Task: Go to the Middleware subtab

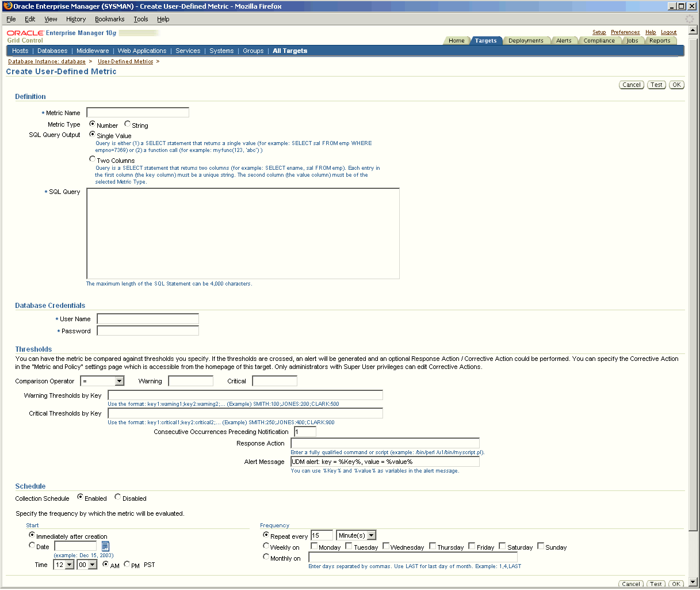Action: pos(93,51)
